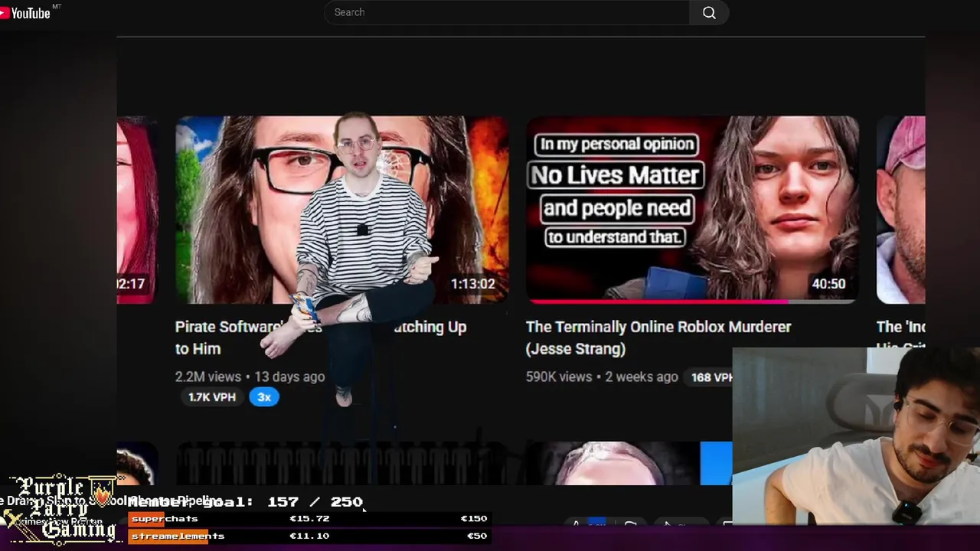Focus the Search input field
This screenshot has width=980, height=551.
tap(506, 12)
